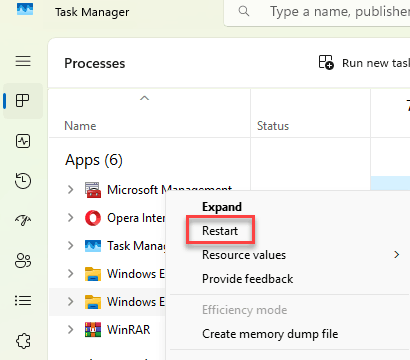Click the Run new task icon
Viewport: 410px width, 360px height.
(x=326, y=62)
